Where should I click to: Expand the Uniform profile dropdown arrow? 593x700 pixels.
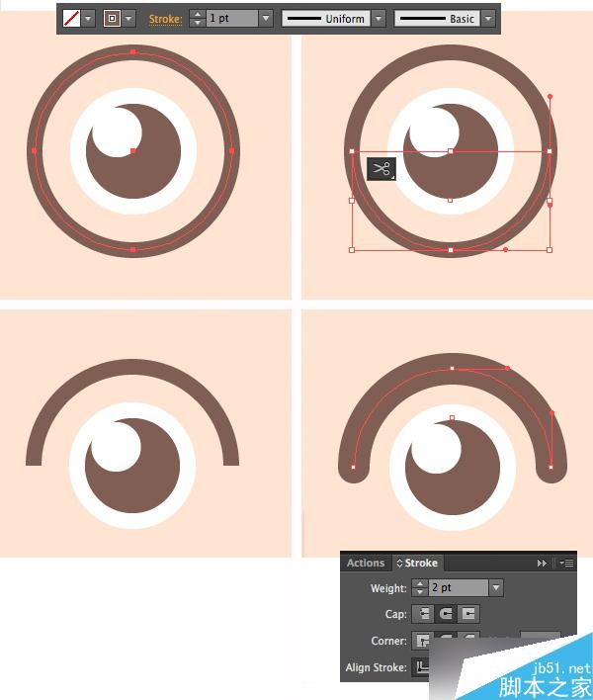(379, 19)
